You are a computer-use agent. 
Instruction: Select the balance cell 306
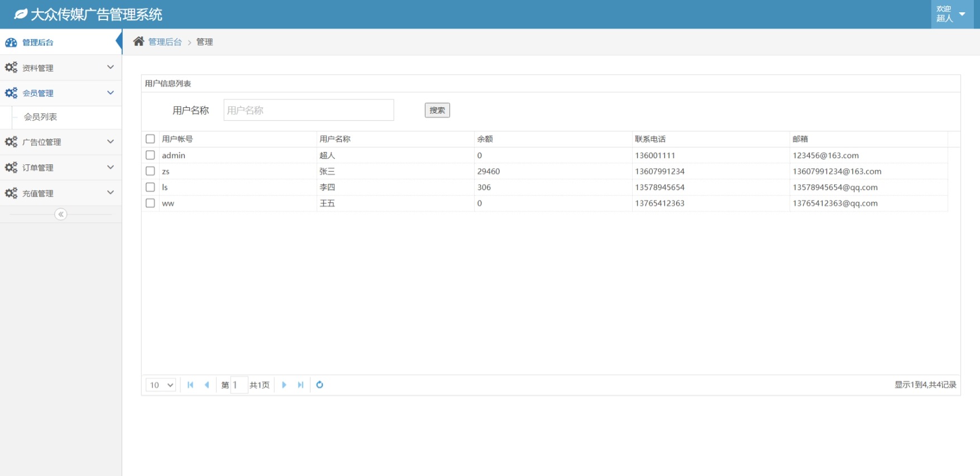(553, 187)
